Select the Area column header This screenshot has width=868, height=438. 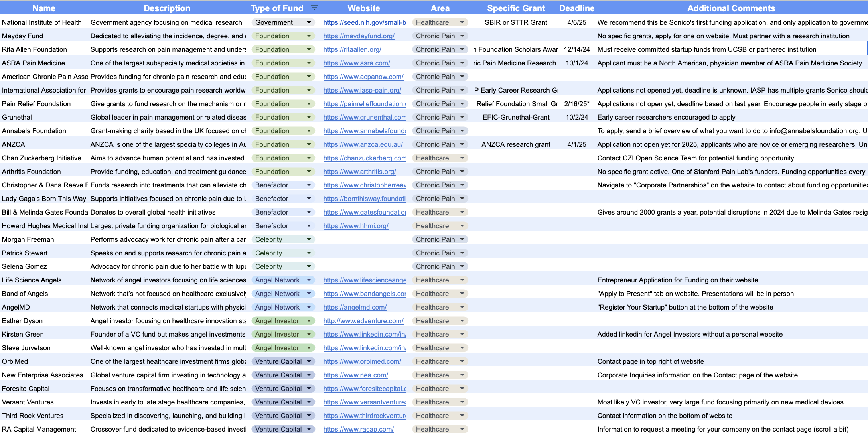point(440,8)
